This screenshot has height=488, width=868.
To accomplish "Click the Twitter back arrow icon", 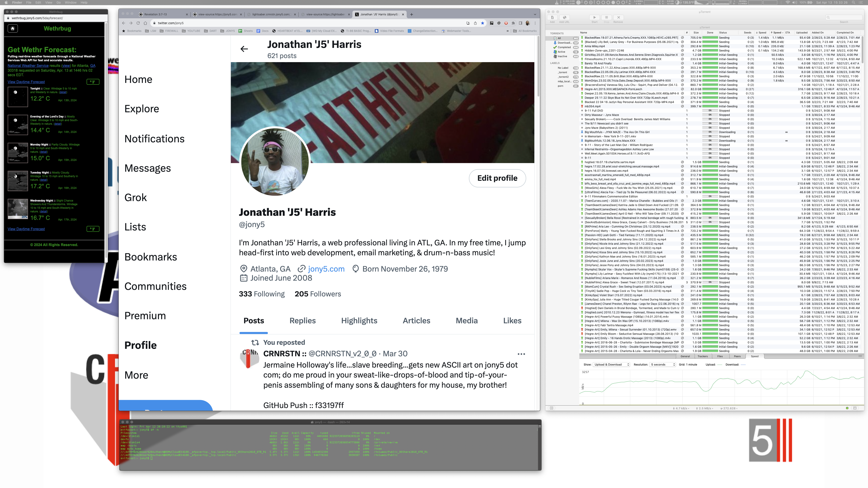I will [244, 49].
